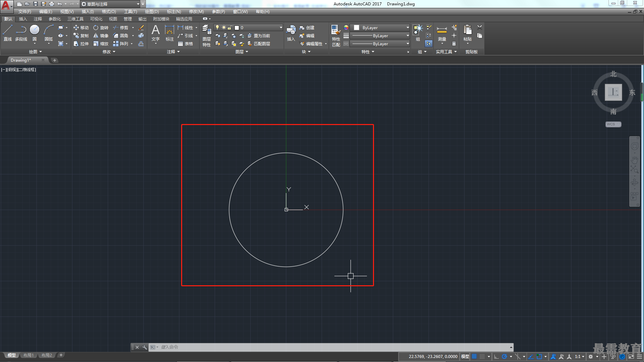Click the object color wheel icon
Viewport: 644px width, 362px height.
tap(346, 28)
